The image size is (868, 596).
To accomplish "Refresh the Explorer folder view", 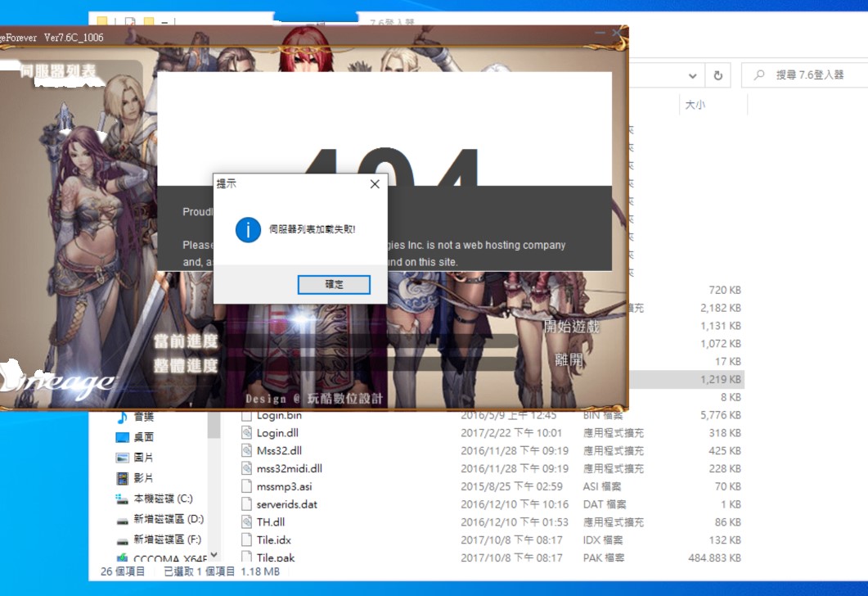I will [718, 75].
